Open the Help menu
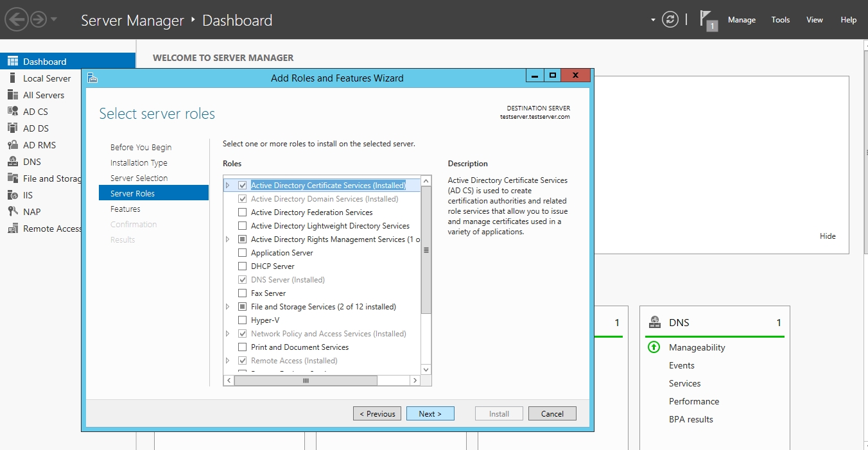This screenshot has height=450, width=868. (x=849, y=20)
